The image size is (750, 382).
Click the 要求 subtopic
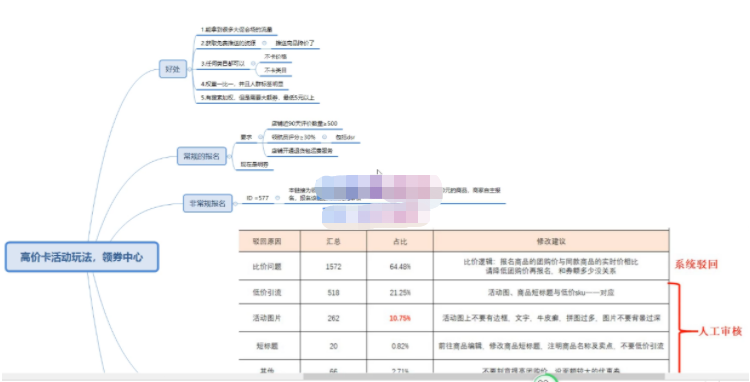(246, 137)
